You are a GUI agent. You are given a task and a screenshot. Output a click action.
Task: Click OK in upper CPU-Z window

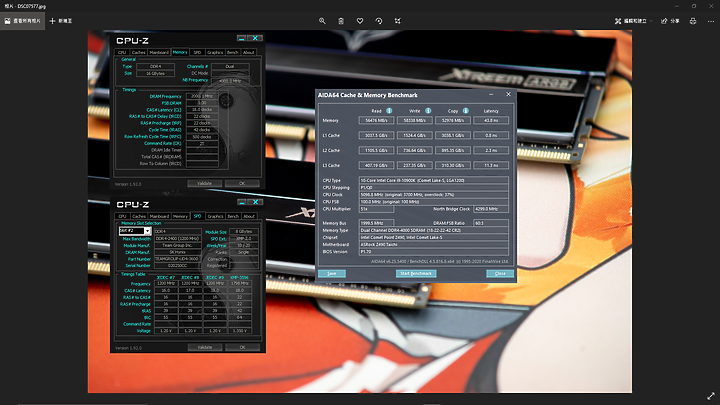tap(242, 183)
